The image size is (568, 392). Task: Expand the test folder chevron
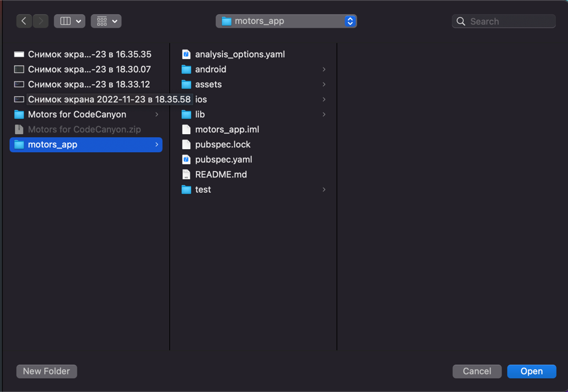(324, 190)
